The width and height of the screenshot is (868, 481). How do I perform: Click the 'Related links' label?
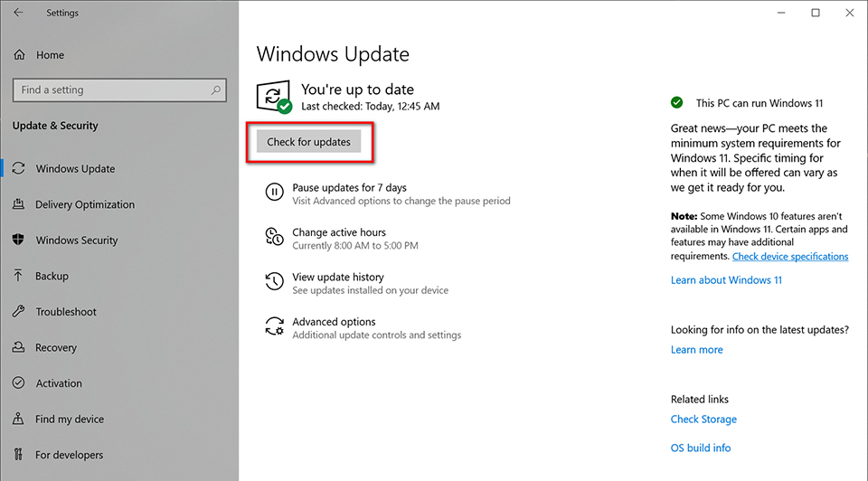tap(699, 399)
